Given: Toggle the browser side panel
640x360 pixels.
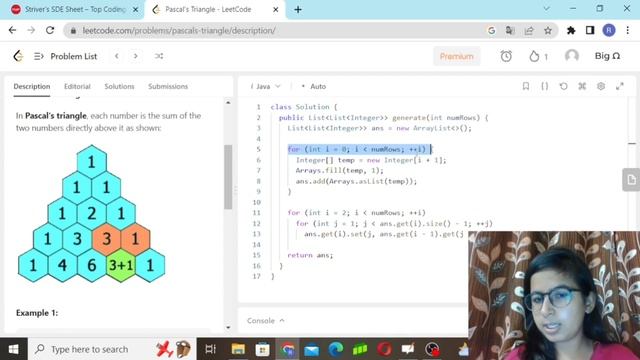Looking at the screenshot, I should tap(590, 31).
